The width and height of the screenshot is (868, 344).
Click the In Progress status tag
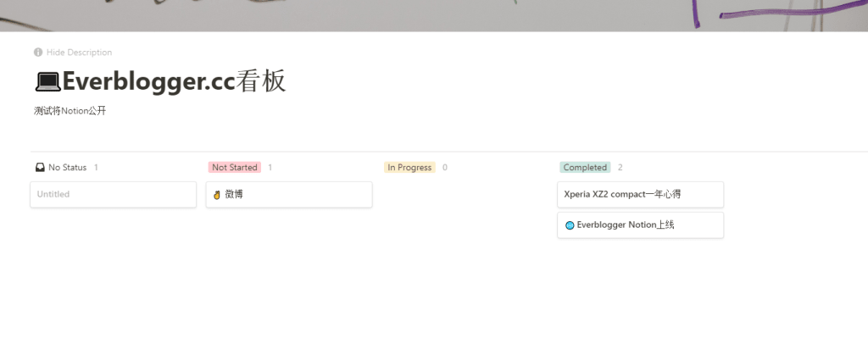(x=409, y=167)
